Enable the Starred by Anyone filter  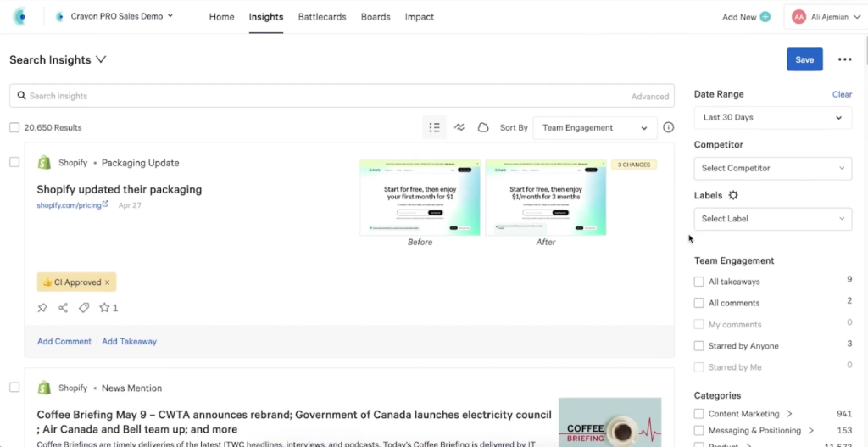point(699,346)
